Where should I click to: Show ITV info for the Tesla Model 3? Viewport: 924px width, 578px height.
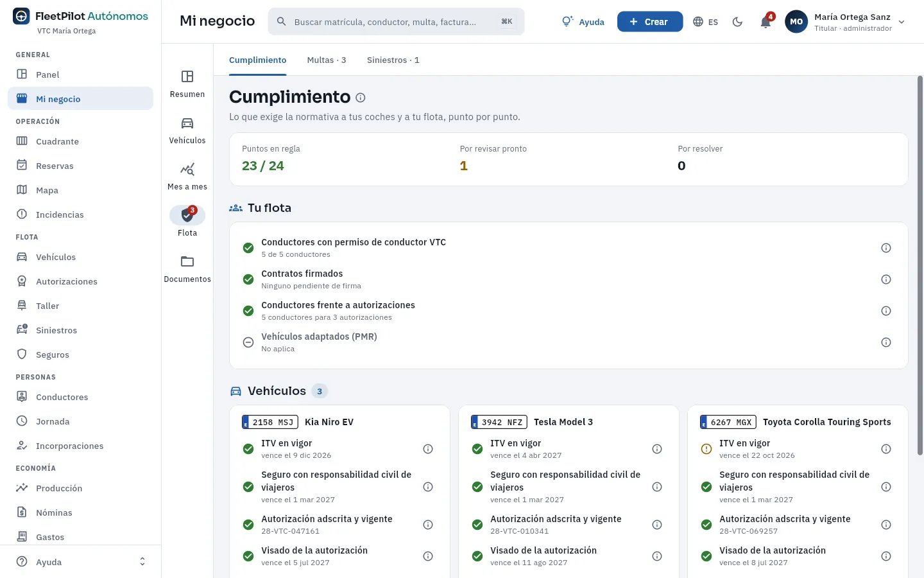(x=657, y=449)
